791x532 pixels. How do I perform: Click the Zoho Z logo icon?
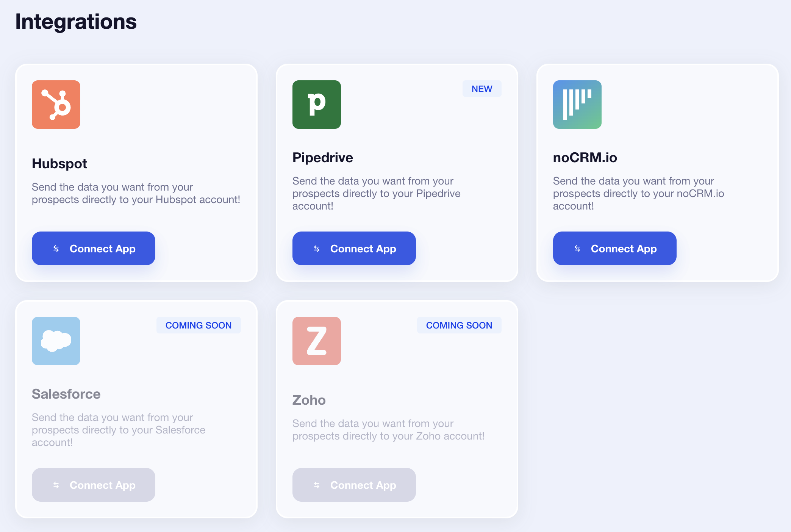(x=317, y=341)
